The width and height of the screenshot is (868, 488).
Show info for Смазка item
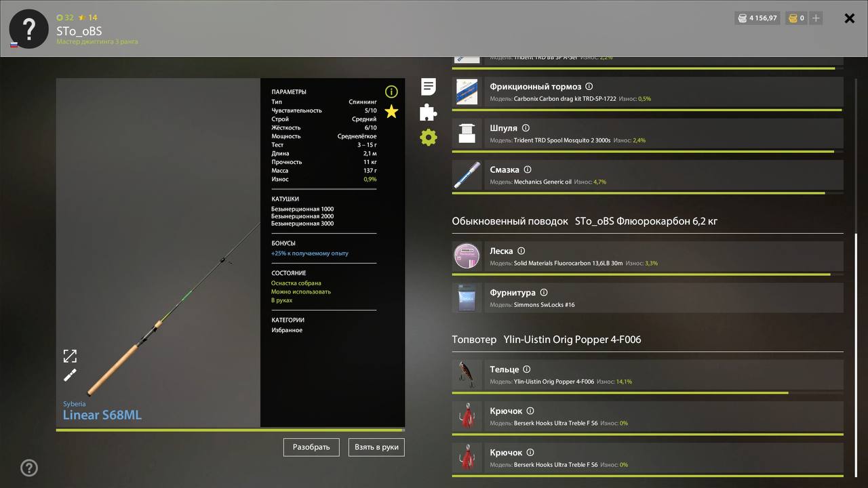coord(528,169)
